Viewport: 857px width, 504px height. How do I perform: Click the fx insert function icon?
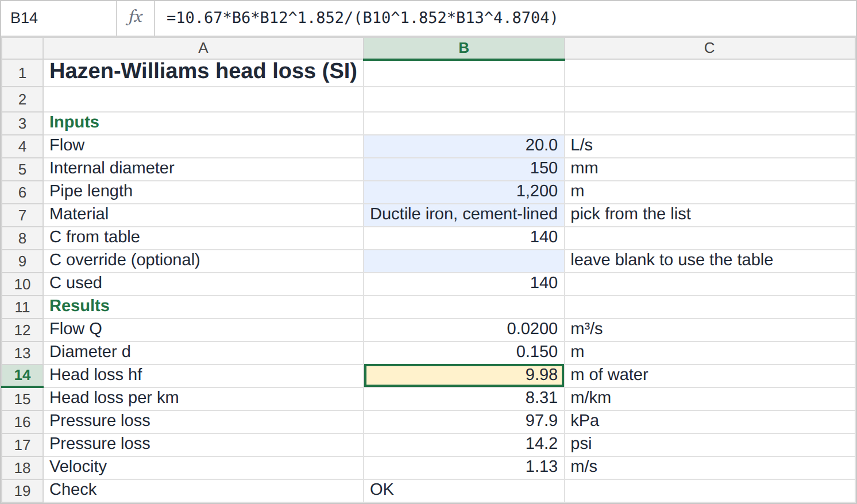click(135, 18)
